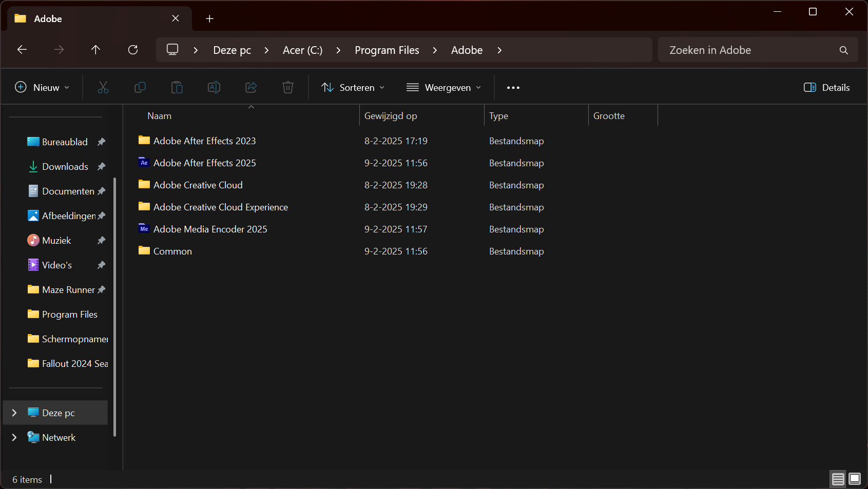Image resolution: width=868 pixels, height=489 pixels.
Task: Expand chevron after Deze pc breadcrumb
Action: tap(266, 50)
